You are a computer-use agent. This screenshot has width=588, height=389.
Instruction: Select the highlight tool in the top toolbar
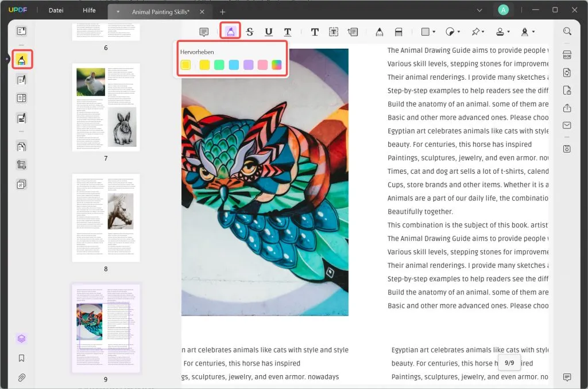pos(230,32)
